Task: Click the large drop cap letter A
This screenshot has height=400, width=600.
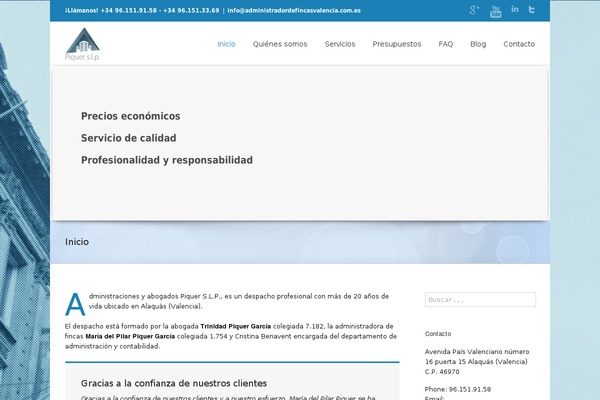Action: [75, 304]
